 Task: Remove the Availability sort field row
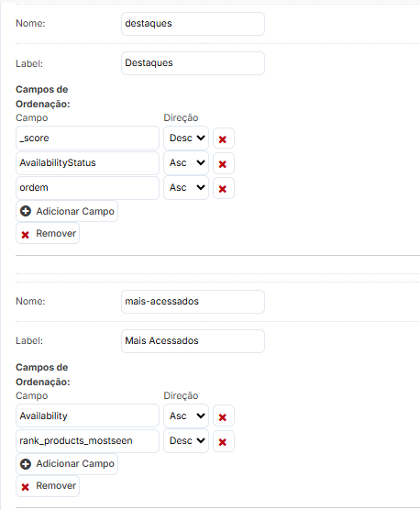(x=224, y=416)
